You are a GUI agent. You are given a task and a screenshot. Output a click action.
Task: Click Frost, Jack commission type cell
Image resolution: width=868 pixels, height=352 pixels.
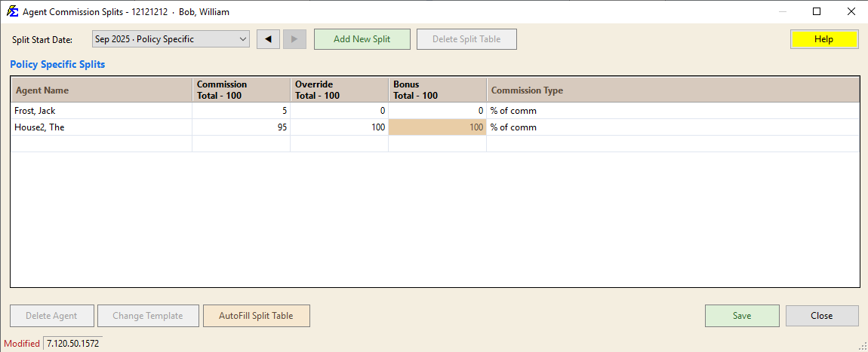click(x=673, y=111)
